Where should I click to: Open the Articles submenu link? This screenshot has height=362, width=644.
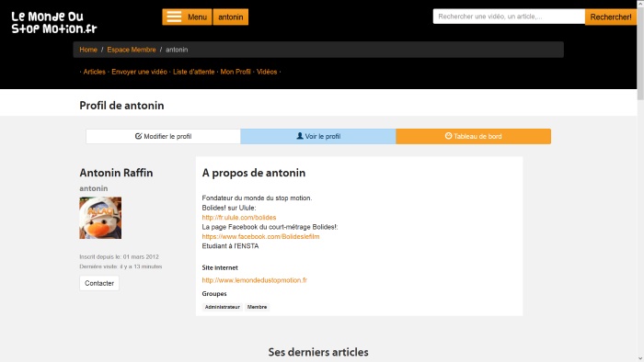[x=95, y=72]
